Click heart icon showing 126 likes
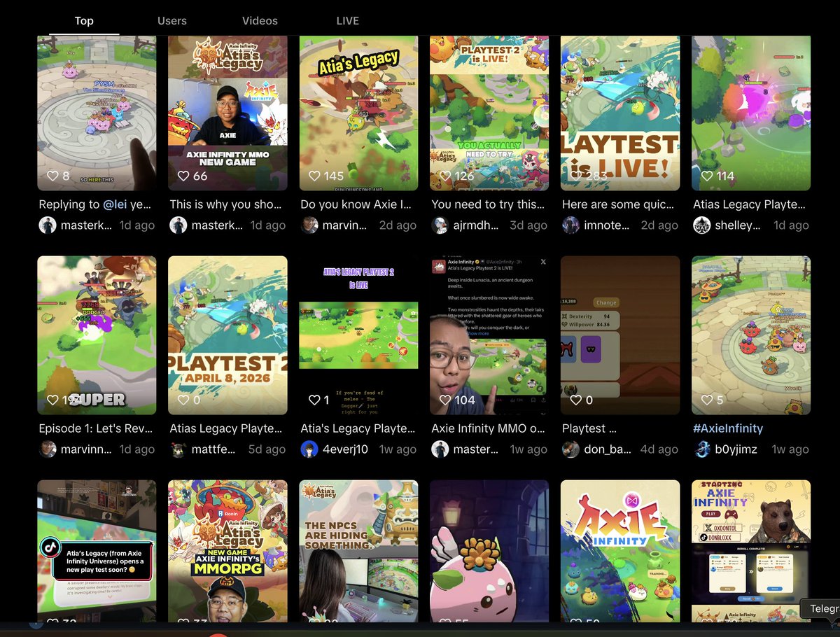Image resolution: width=840 pixels, height=637 pixels. [445, 176]
